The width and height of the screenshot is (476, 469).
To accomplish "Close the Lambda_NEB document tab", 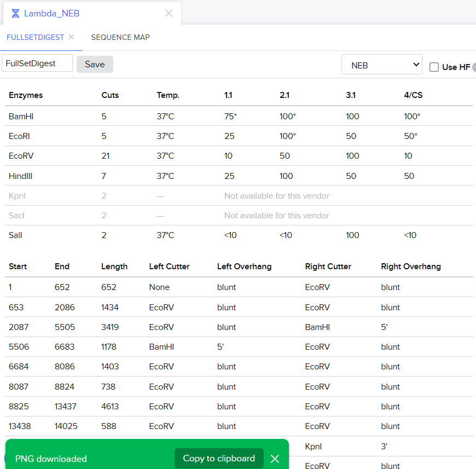I will click(x=169, y=13).
